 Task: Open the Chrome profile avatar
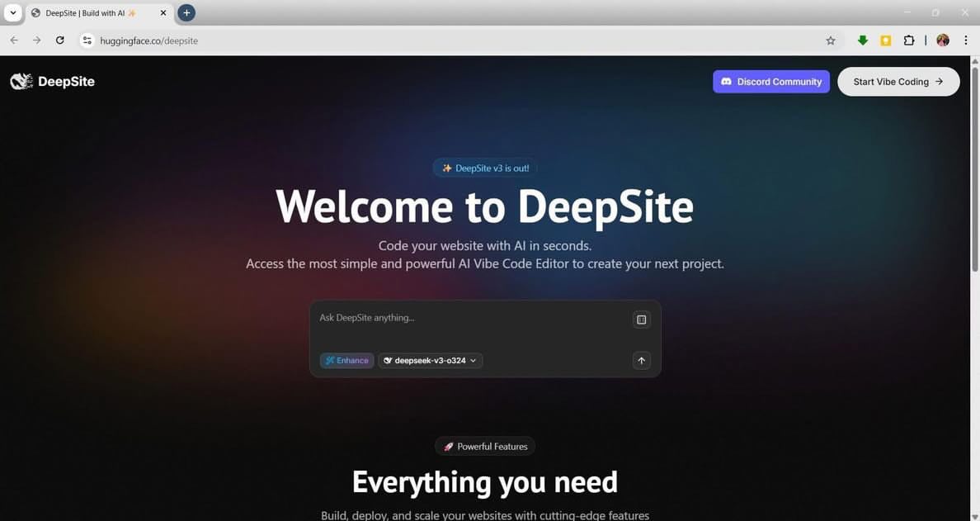(943, 40)
